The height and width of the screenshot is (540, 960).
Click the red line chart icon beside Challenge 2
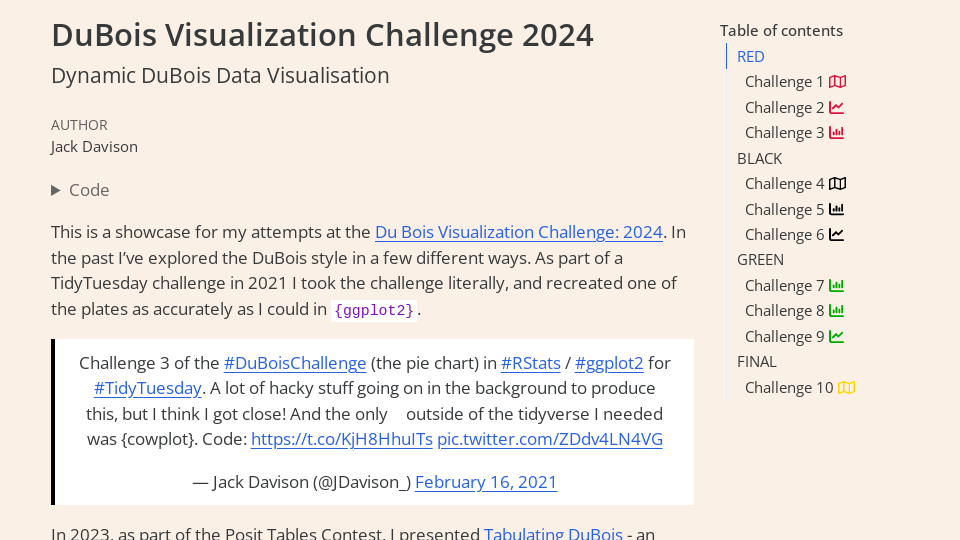837,108
